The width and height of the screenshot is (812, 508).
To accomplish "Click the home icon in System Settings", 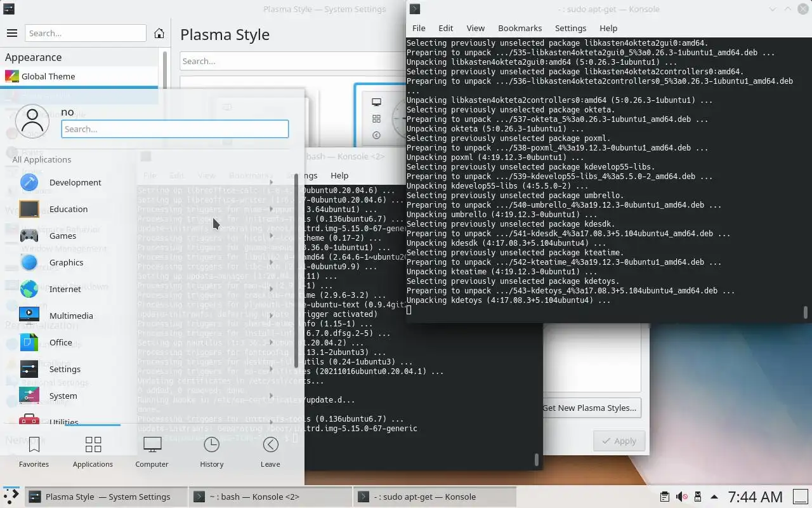I will [x=159, y=33].
